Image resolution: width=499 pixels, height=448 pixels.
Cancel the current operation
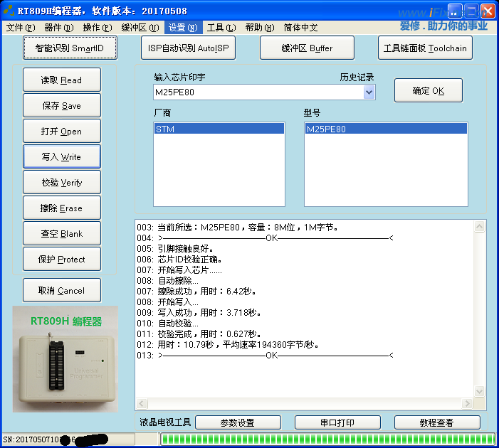[x=62, y=291]
